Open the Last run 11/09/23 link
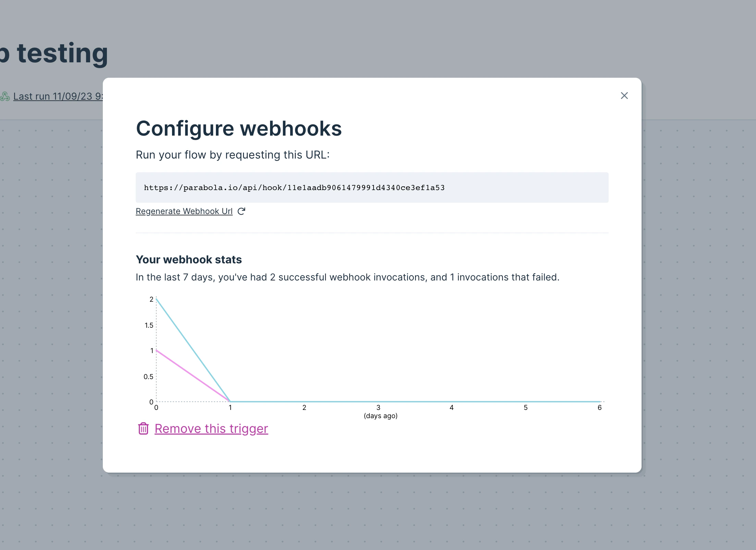756x550 pixels. click(x=58, y=96)
